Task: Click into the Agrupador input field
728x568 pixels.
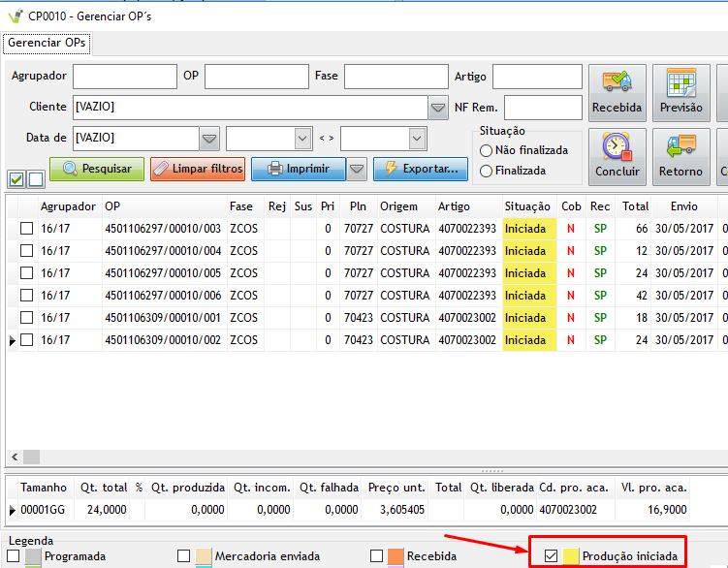Action: coord(123,77)
